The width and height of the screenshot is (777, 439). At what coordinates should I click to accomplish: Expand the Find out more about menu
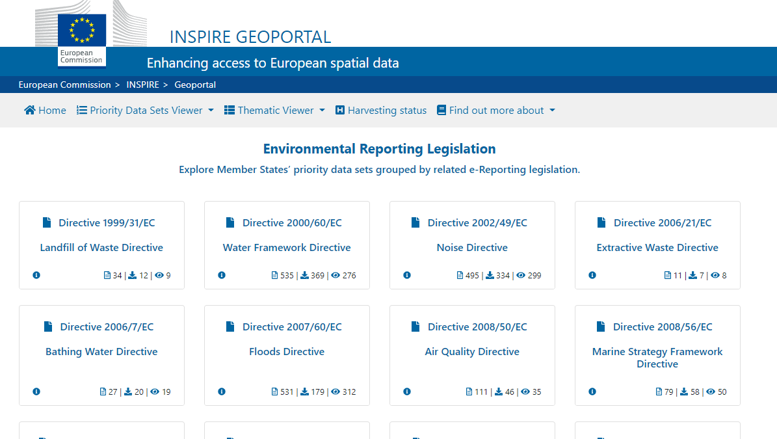pos(495,110)
